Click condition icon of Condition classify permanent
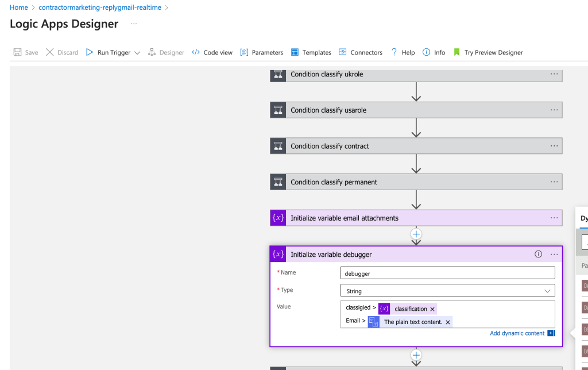The height and width of the screenshot is (370, 588). 278,182
